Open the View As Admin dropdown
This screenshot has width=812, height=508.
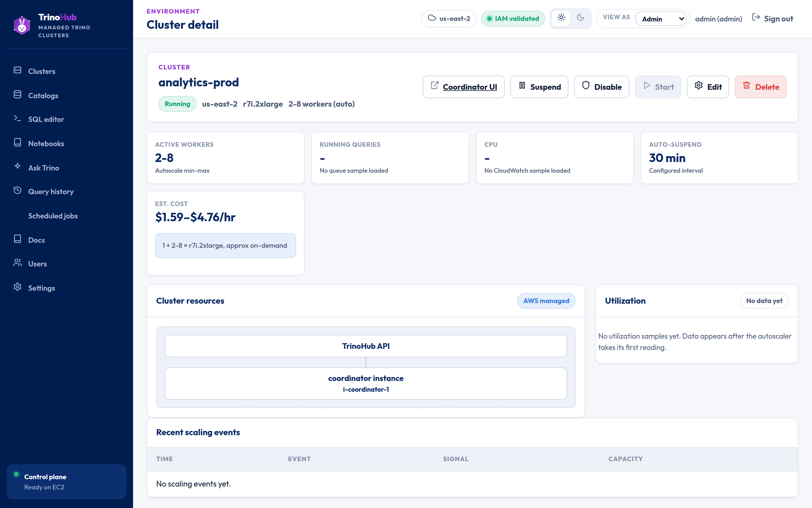coord(661,19)
